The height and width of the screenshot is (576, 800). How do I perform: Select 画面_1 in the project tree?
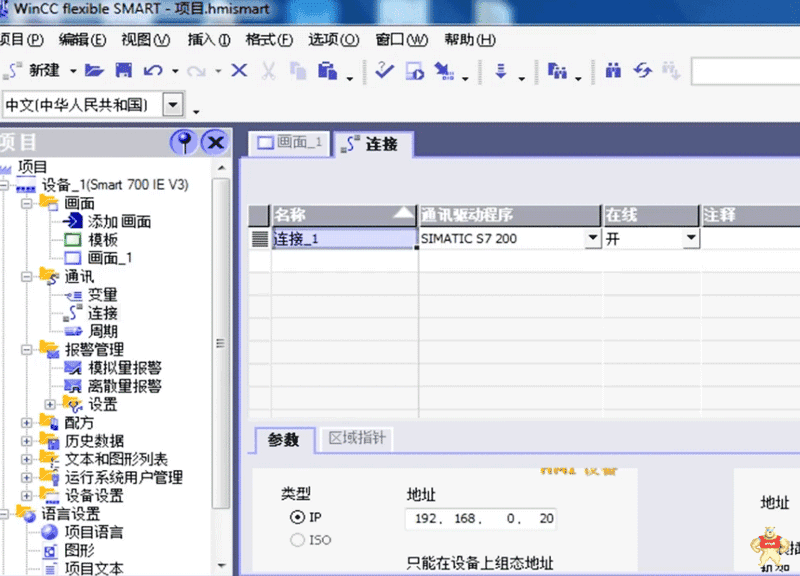[x=110, y=258]
